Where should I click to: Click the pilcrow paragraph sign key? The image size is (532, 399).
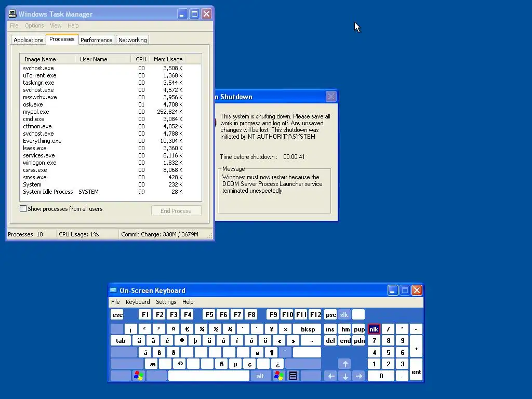click(x=271, y=353)
